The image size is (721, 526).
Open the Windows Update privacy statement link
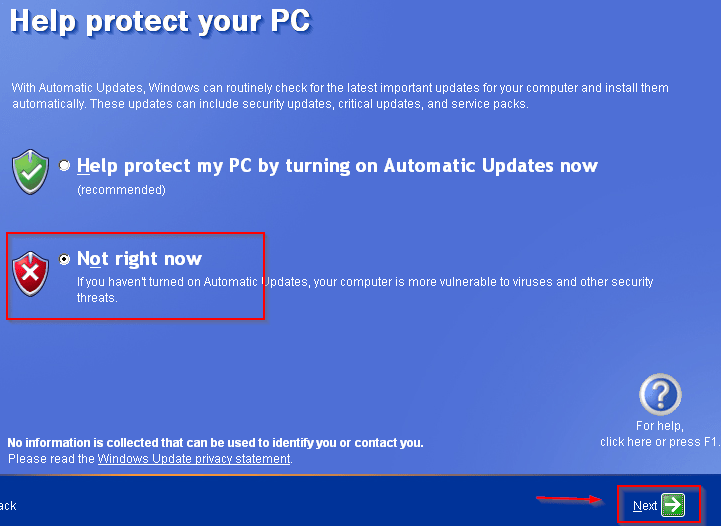[x=194, y=459]
